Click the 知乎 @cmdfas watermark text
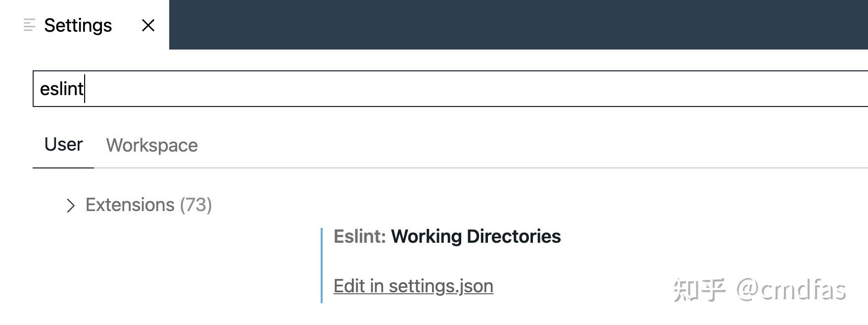The image size is (868, 325). coord(759,290)
